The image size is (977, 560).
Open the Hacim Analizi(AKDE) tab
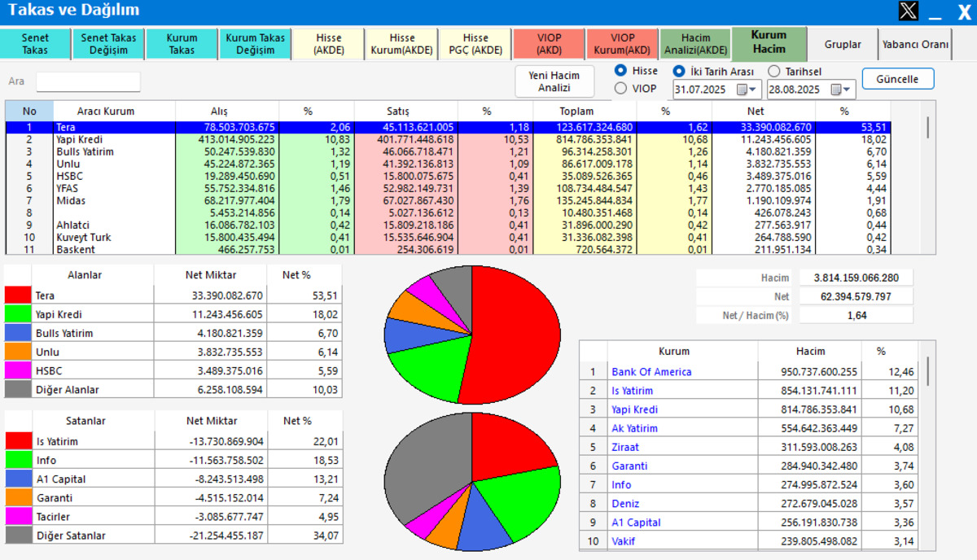tap(695, 44)
